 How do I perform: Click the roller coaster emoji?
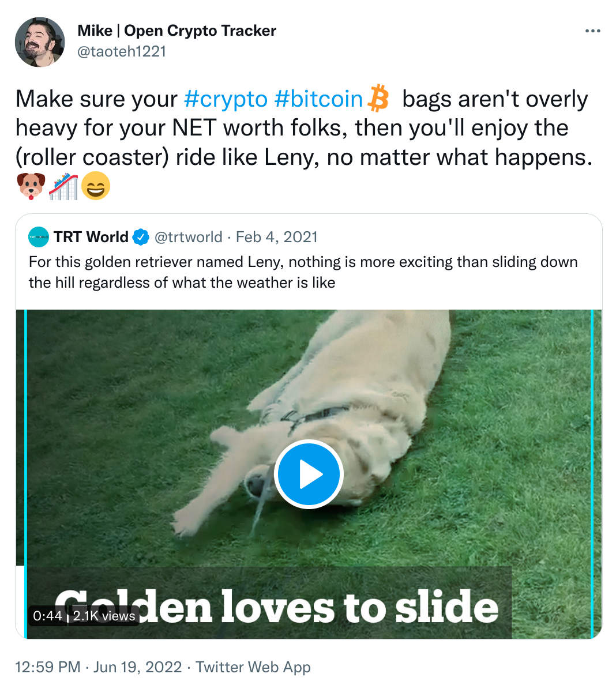[63, 187]
